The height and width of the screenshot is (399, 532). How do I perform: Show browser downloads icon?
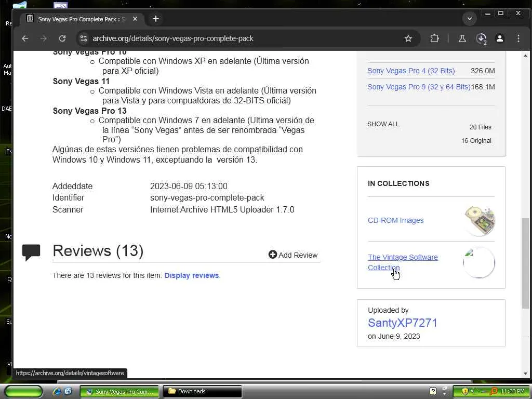click(x=481, y=38)
